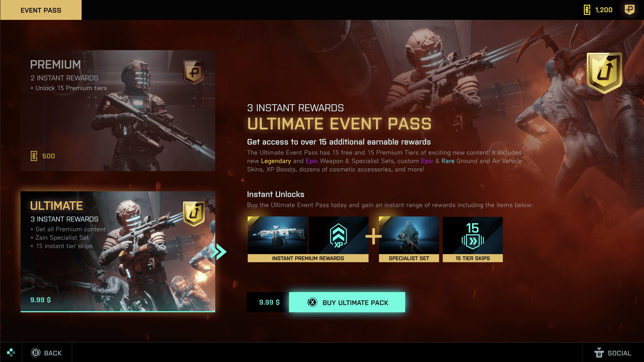Click the weapon skin instant reward thumbnail
644x362 pixels.
pos(278,235)
